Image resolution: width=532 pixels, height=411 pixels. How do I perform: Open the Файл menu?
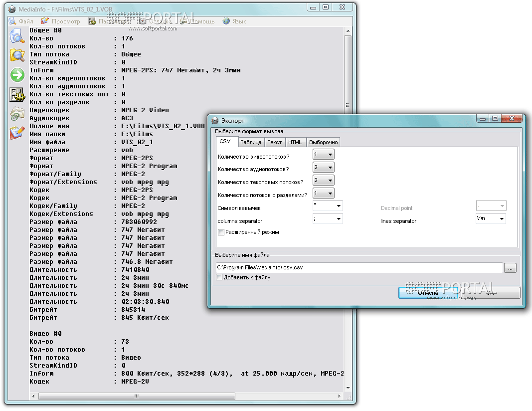[x=22, y=21]
